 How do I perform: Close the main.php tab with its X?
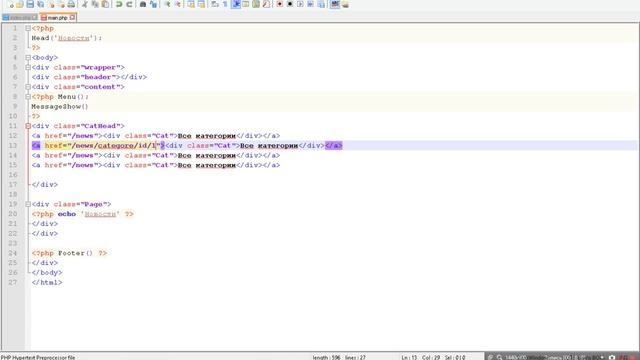(72, 18)
